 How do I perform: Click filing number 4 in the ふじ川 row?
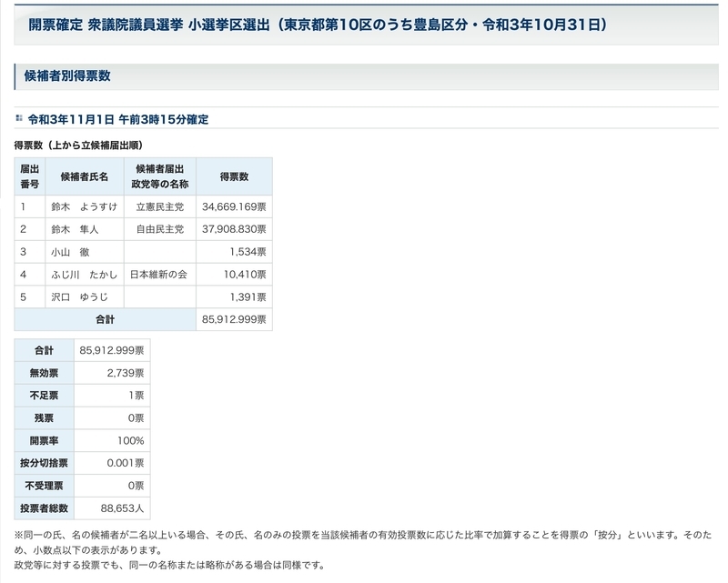coord(24,275)
